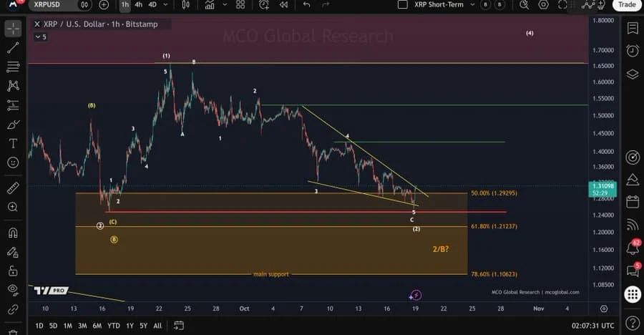This screenshot has width=644, height=335.
Task: Click the 02:07:31 UTC timezone clock
Action: 592,326
